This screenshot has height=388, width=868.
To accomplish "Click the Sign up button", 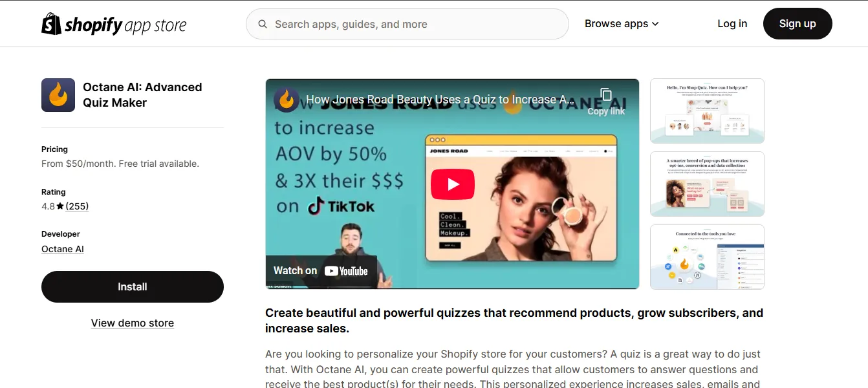I will 797,24.
